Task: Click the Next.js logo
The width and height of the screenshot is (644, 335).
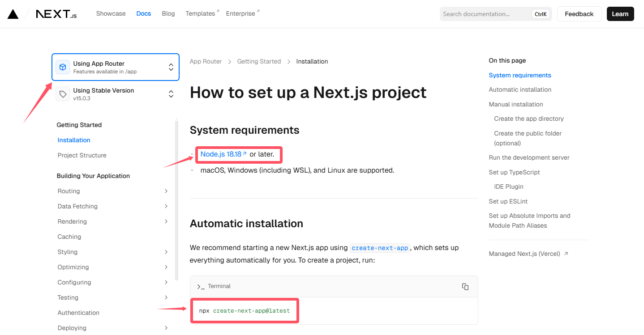Action: click(56, 14)
